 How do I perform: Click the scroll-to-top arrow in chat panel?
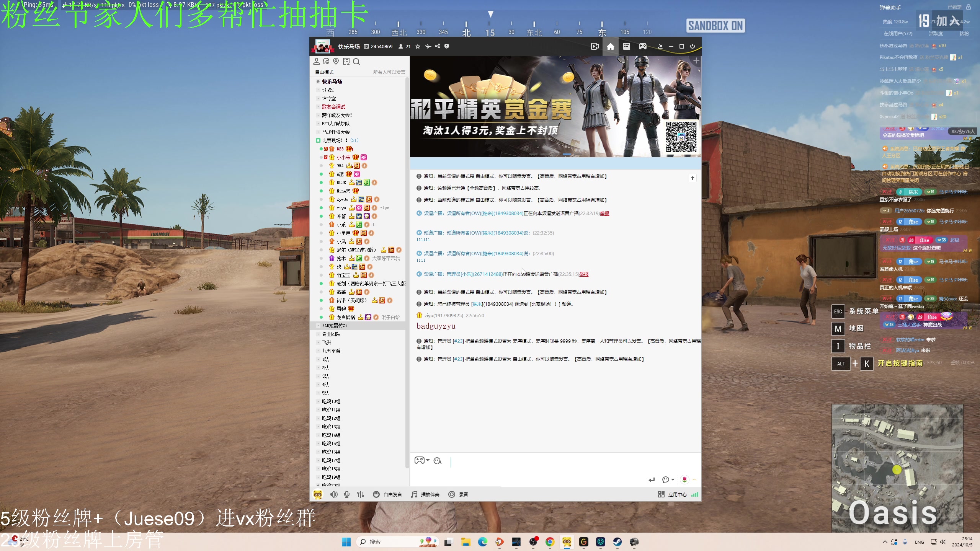693,178
